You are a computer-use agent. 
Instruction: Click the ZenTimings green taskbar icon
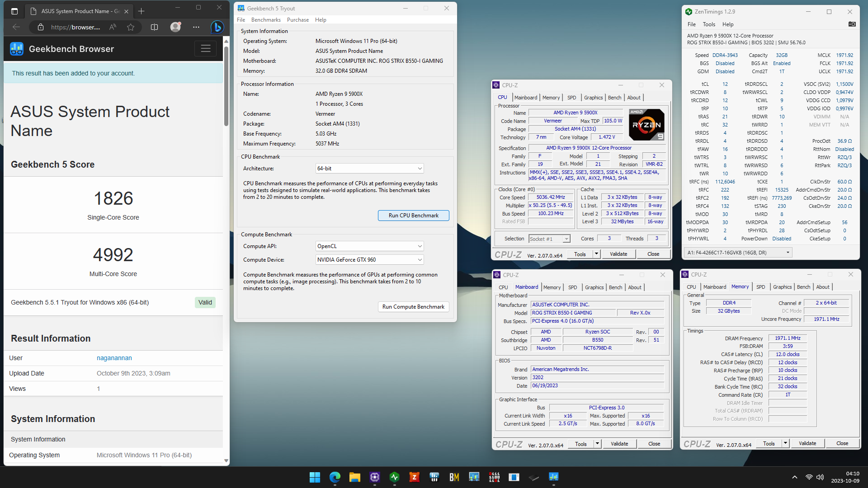[394, 477]
